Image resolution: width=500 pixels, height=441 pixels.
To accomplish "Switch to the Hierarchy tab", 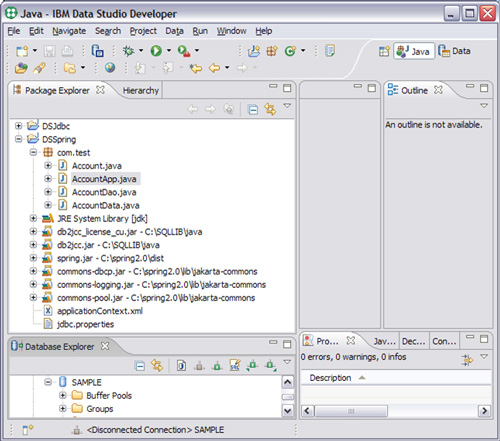I will [x=141, y=90].
